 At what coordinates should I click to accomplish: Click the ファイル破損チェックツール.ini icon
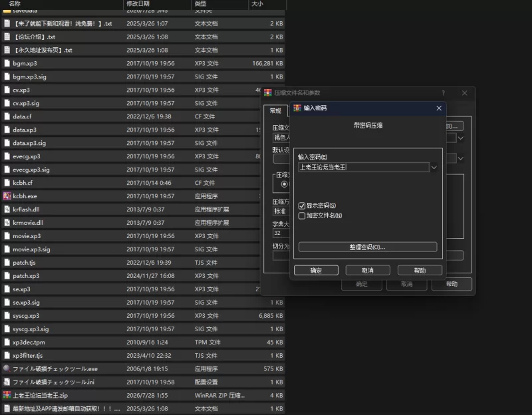point(7,382)
